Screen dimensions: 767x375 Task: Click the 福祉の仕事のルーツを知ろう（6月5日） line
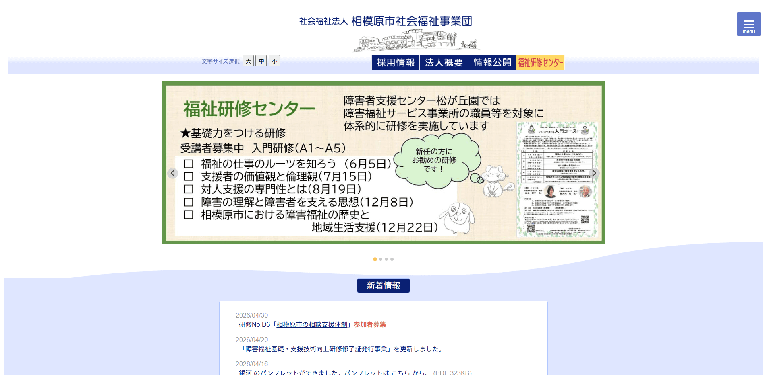289,164
